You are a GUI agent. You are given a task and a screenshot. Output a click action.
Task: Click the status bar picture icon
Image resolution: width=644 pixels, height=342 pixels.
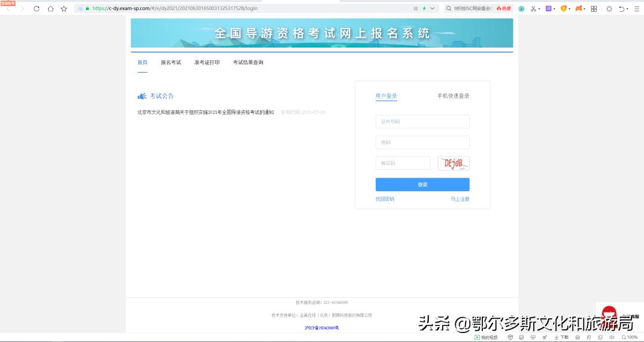(522, 337)
